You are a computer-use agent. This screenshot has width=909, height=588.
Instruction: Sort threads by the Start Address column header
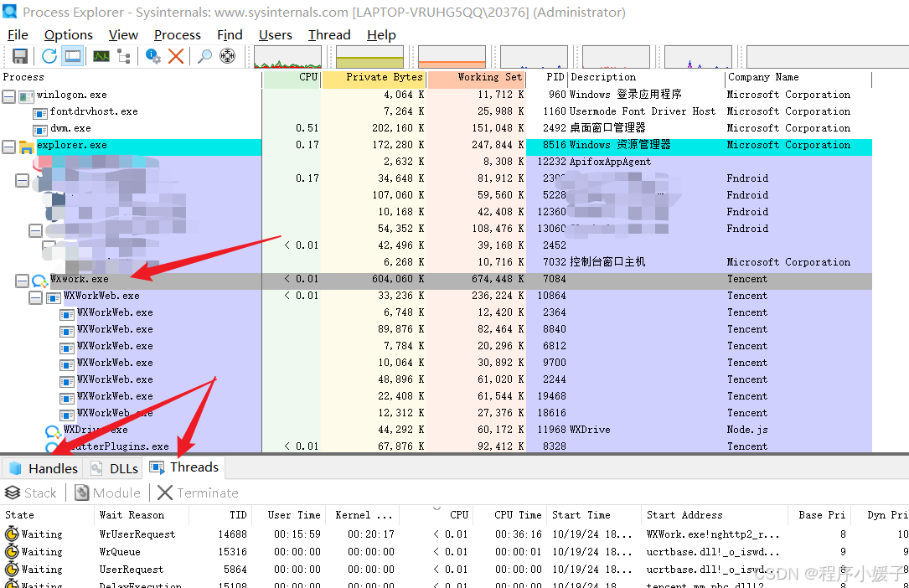(715, 515)
